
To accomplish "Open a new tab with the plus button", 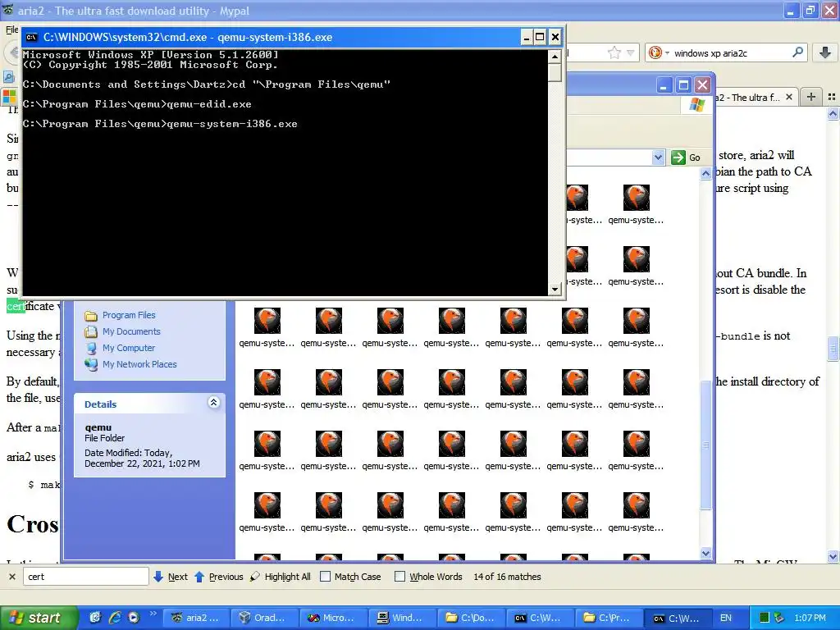I will (x=811, y=97).
